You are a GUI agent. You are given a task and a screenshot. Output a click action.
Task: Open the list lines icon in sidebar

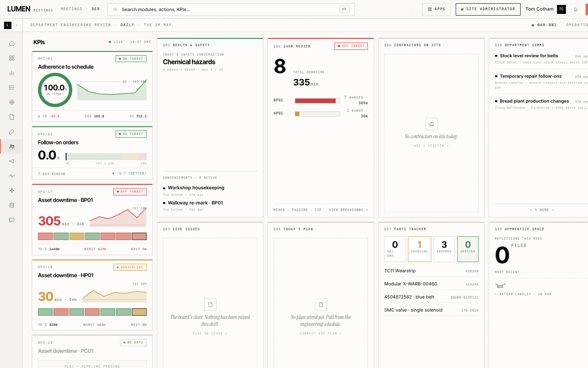pos(12,88)
